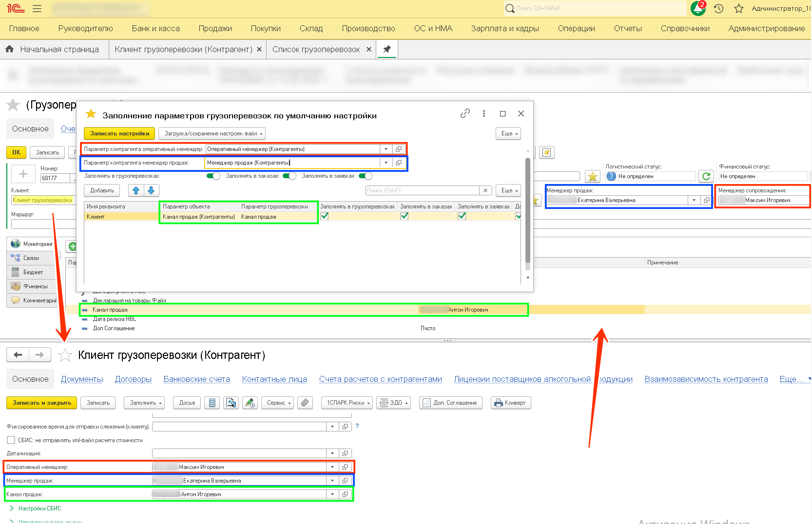Click the list icon after Досье
This screenshot has width=812, height=524.
tap(212, 403)
